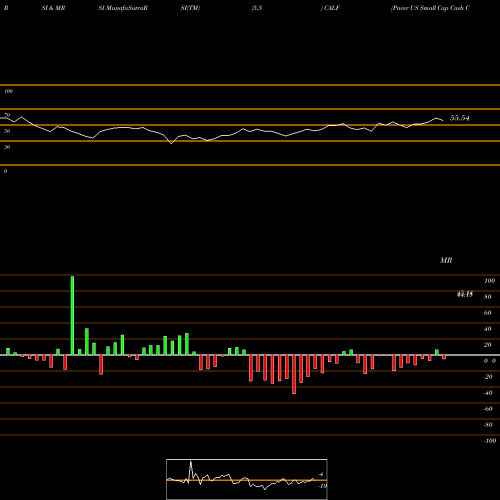Click the '60' label on MR axis
The width and height of the screenshot is (500, 500).
[x=488, y=313]
